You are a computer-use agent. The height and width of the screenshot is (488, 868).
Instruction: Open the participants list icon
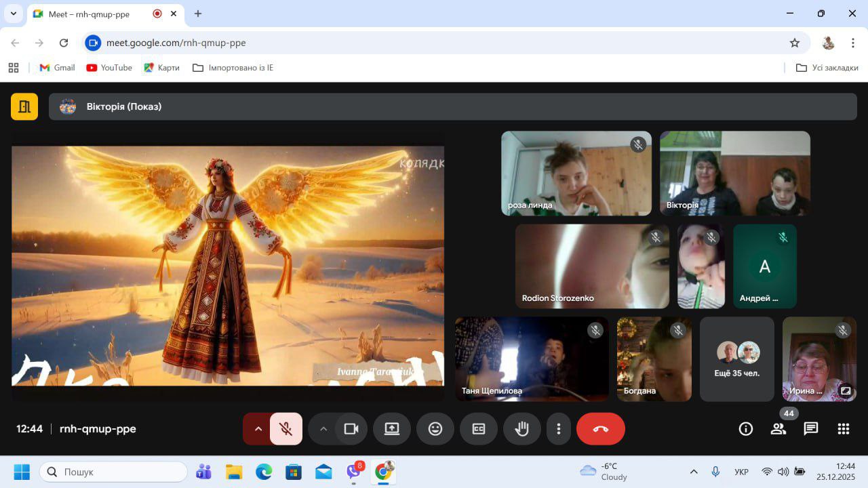(x=778, y=429)
